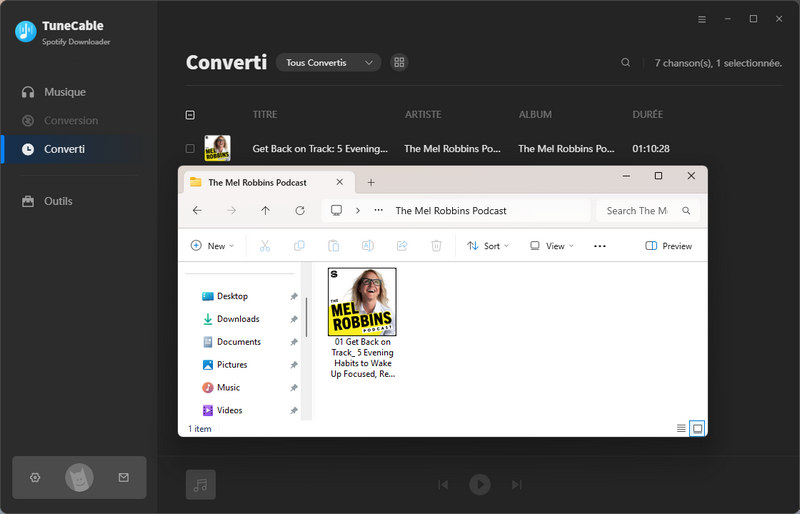The height and width of the screenshot is (514, 800).
Task: Go to previous track in player
Action: click(x=443, y=485)
